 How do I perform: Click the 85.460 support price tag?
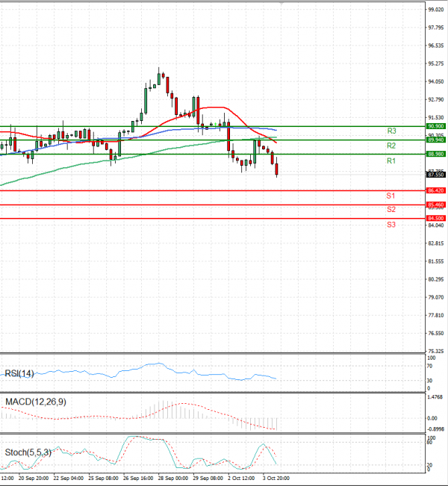(x=436, y=205)
